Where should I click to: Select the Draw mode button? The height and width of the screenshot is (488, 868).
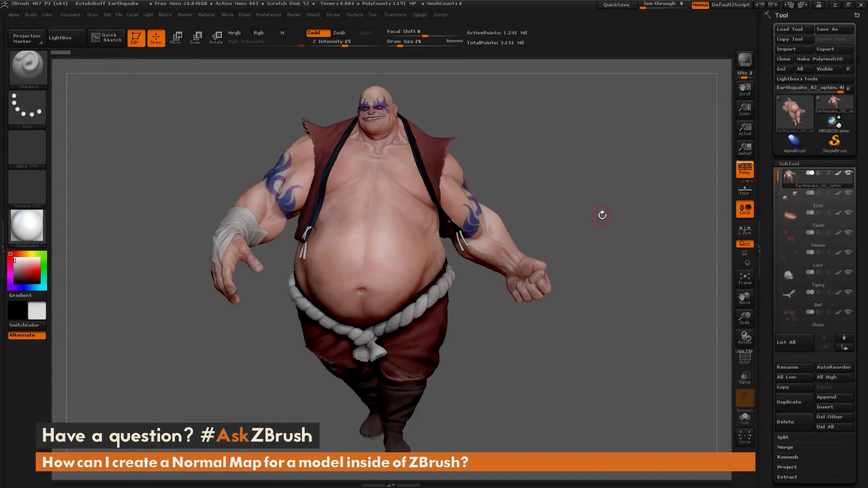pos(156,38)
